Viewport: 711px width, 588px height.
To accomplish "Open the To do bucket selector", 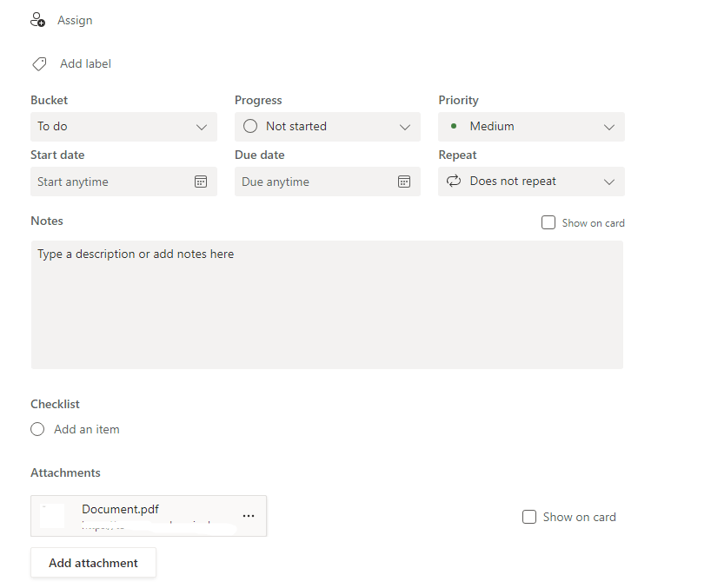I will click(123, 127).
